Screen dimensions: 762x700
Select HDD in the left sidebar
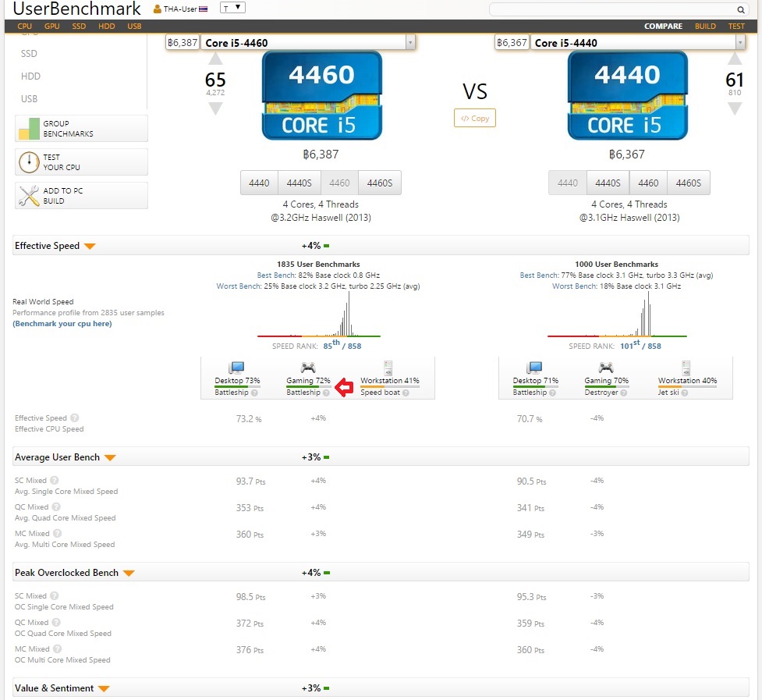coord(30,76)
